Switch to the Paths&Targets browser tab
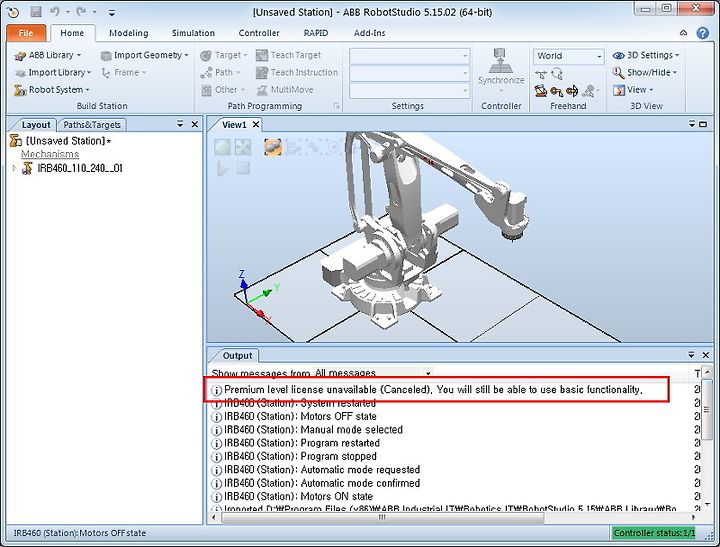This screenshot has height=547, width=720. point(92,125)
